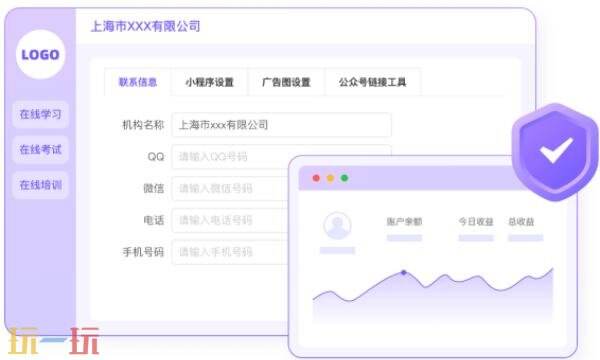Viewport: 600px width, 360px height.
Task: Click the 手机号码 input field
Action: pyautogui.click(x=230, y=252)
